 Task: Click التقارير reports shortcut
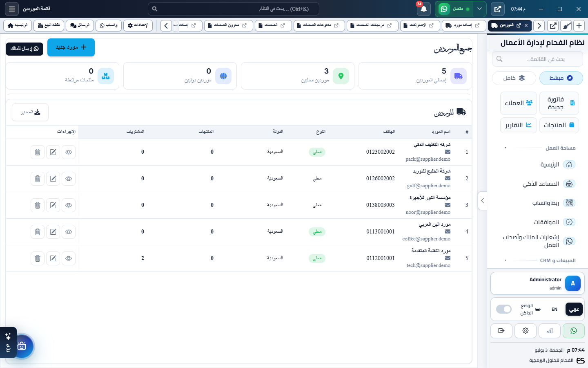coord(519,125)
